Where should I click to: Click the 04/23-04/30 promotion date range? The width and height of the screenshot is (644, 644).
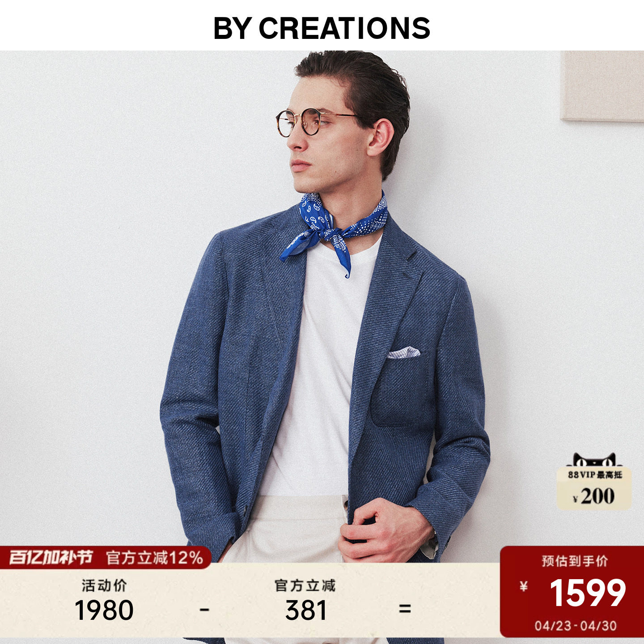[x=575, y=625]
